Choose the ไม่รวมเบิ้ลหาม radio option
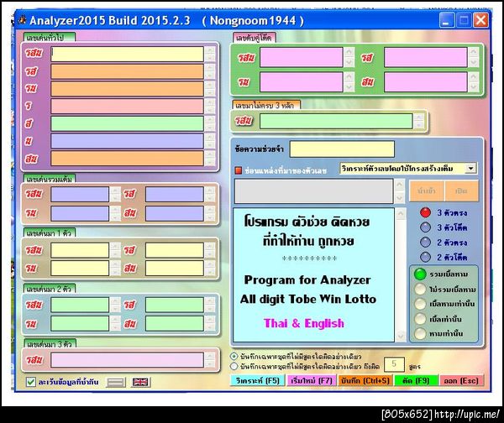 point(420,289)
